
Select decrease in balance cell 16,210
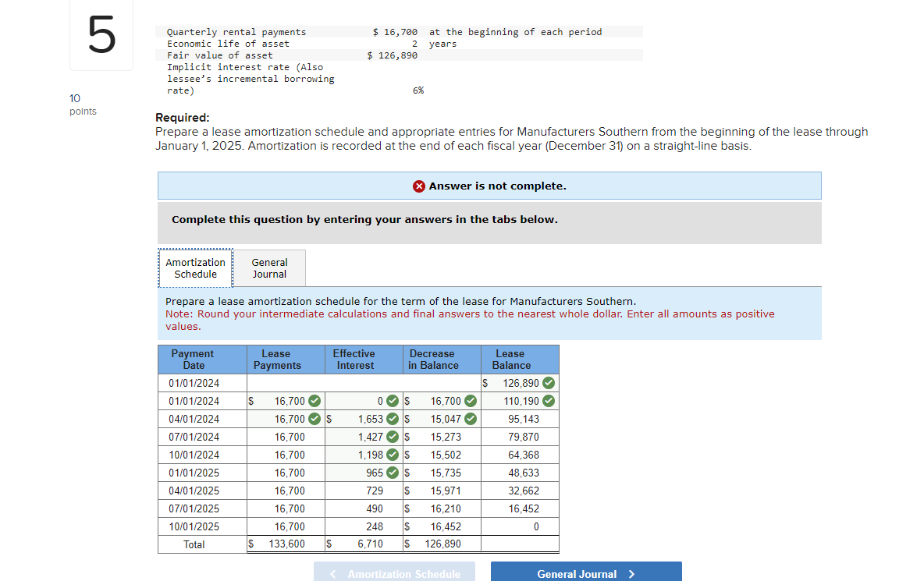tap(442, 508)
